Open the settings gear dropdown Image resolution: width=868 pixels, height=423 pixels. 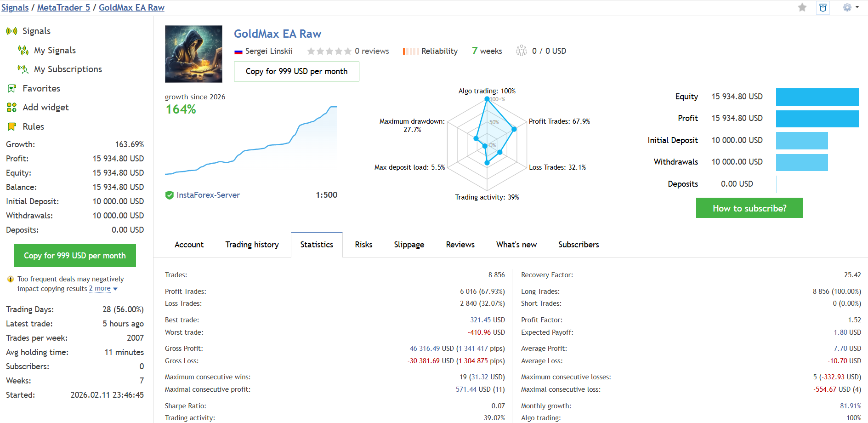click(x=851, y=7)
